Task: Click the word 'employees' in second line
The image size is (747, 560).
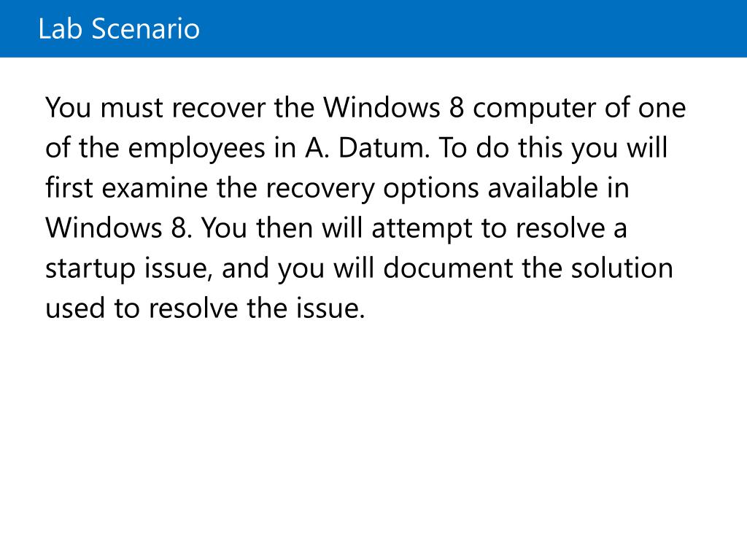Action: point(197,149)
